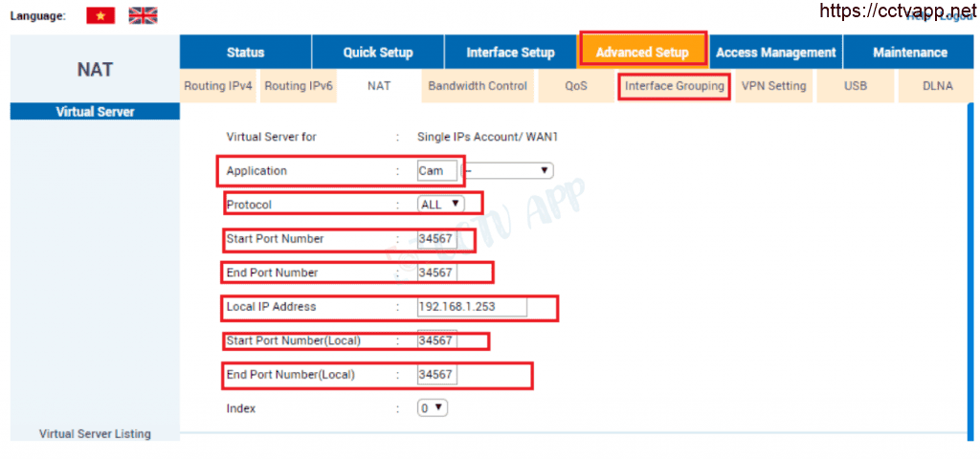Viewport: 980px width, 459px height.
Task: Switch language to Vietnamese flag icon
Action: (x=100, y=15)
